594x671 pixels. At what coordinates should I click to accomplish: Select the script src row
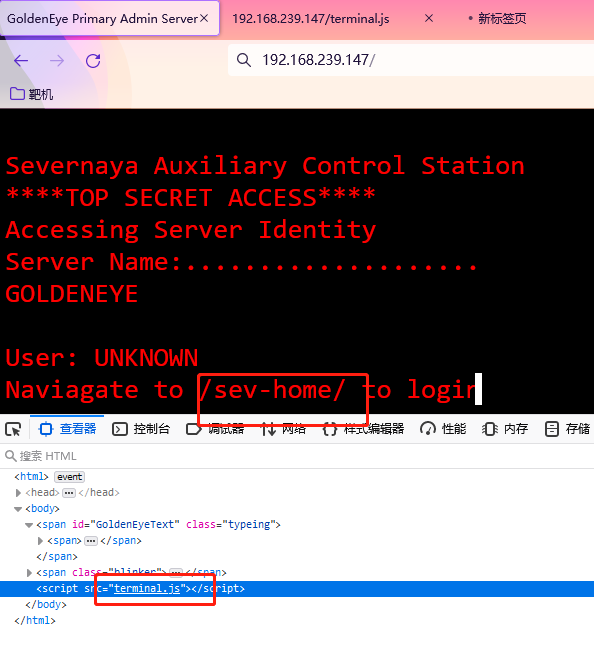[297, 589]
